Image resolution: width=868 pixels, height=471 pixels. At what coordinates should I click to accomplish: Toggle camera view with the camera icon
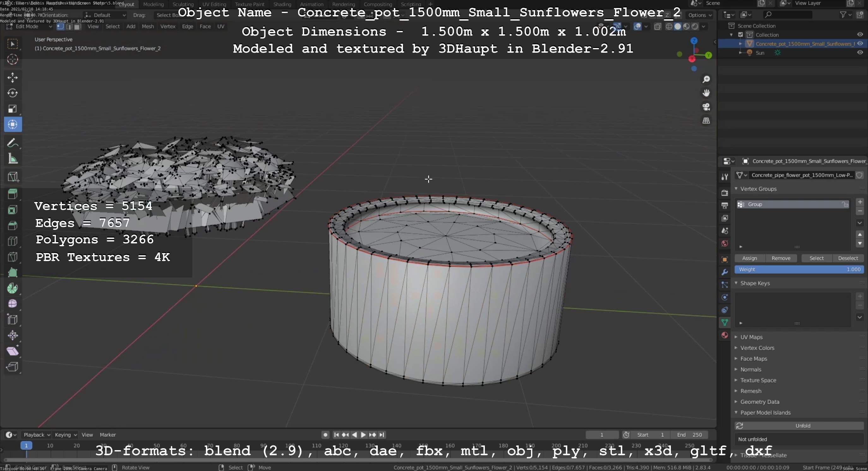(706, 107)
